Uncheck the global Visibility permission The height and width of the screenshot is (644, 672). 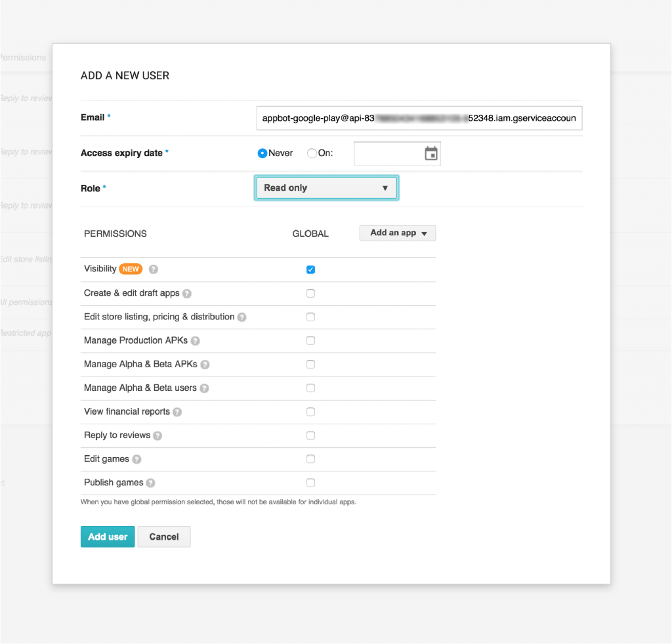pyautogui.click(x=310, y=269)
